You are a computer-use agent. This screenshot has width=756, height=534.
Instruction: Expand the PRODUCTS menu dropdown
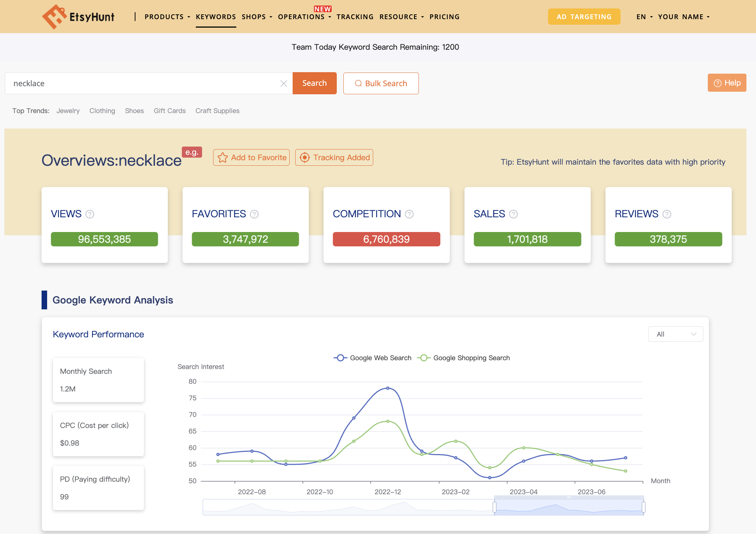coord(167,17)
